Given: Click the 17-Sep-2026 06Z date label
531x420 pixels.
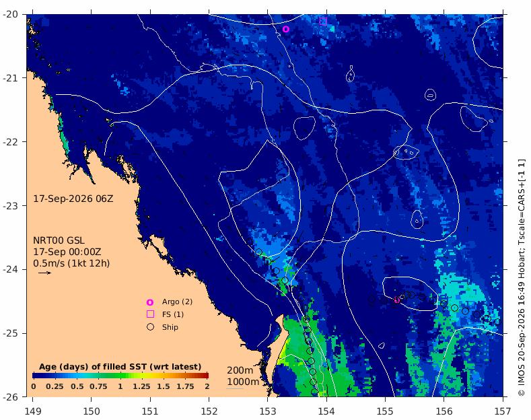Looking at the screenshot, I should pos(73,199).
